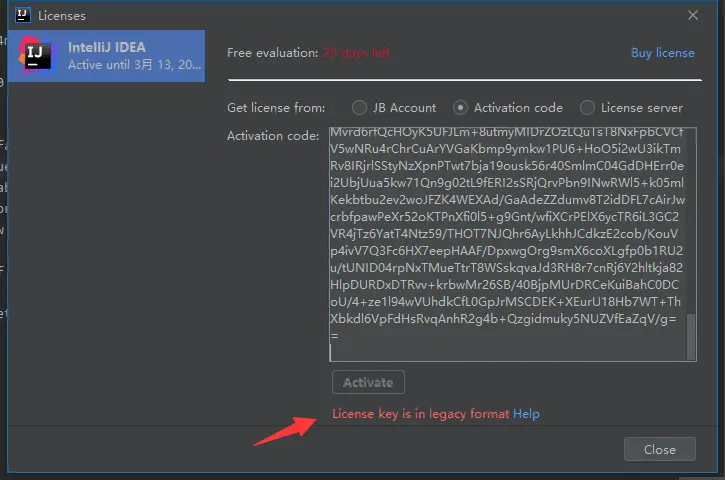Click the Activate button
Image resolution: width=725 pixels, height=480 pixels.
click(368, 382)
